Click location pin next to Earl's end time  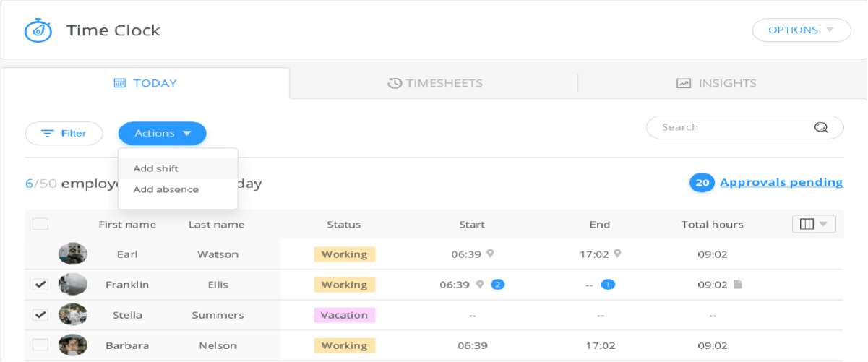(617, 254)
